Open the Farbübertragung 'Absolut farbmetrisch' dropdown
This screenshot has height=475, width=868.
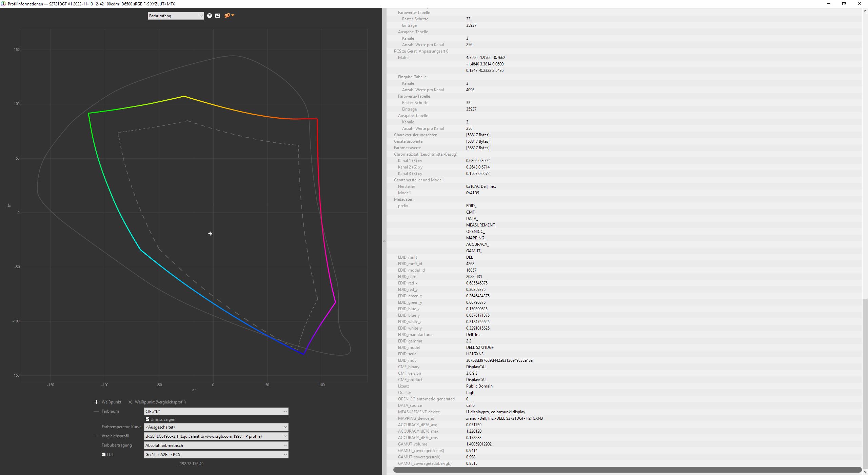(x=216, y=446)
